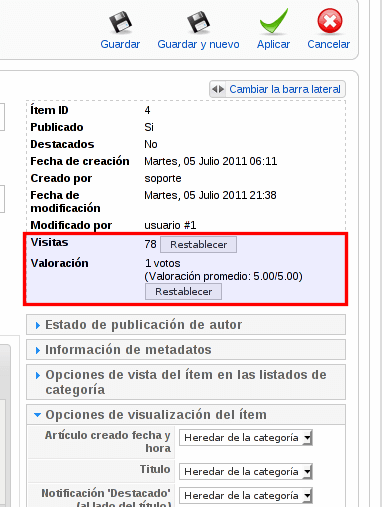Viewport: 382px width, 507px height.
Task: Click the '1 votos' rating text
Action: [163, 263]
